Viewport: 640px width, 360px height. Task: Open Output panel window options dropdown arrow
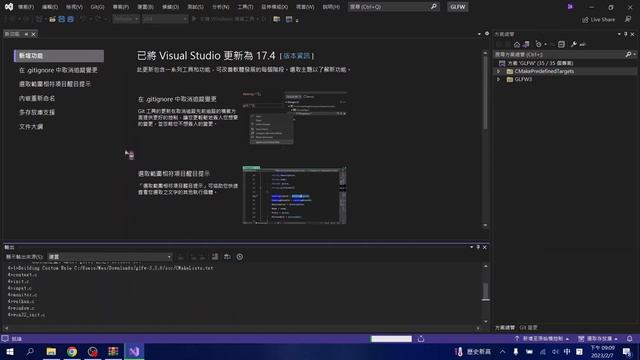click(471, 247)
